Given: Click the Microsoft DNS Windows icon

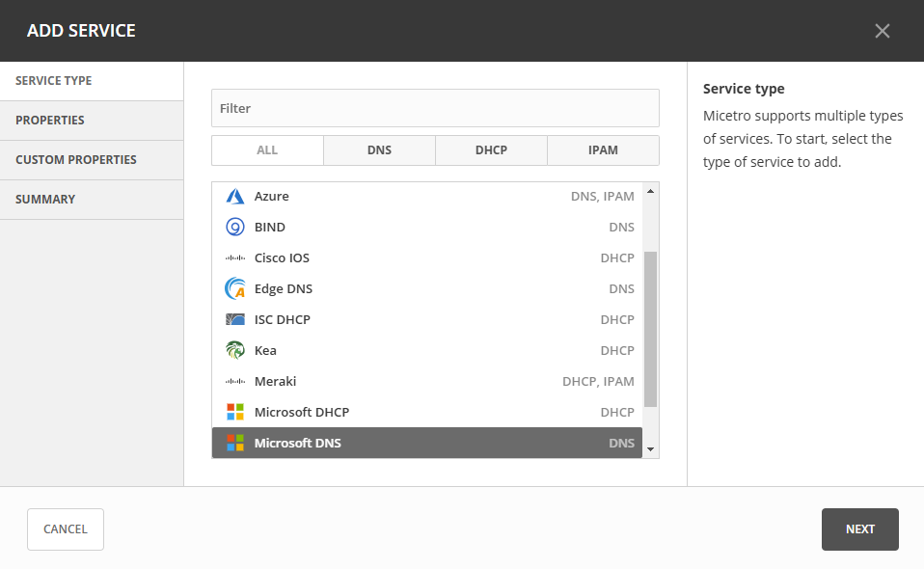Looking at the screenshot, I should (235, 444).
